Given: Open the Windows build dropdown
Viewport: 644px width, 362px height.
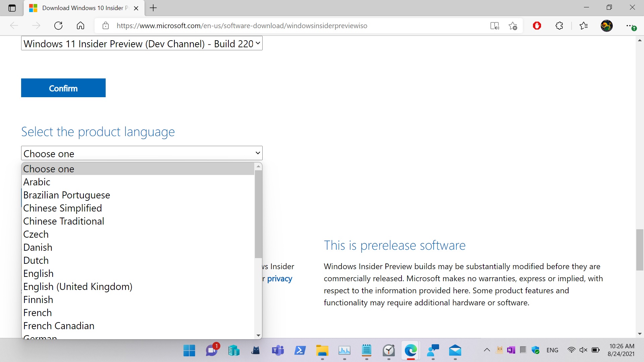Looking at the screenshot, I should [141, 43].
